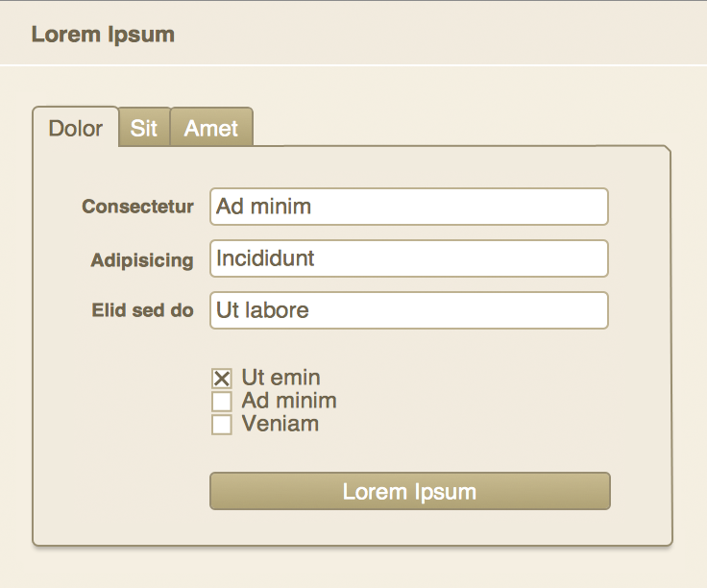The width and height of the screenshot is (707, 588).
Task: Click the Lorem Ipsum page heading
Action: [x=103, y=35]
